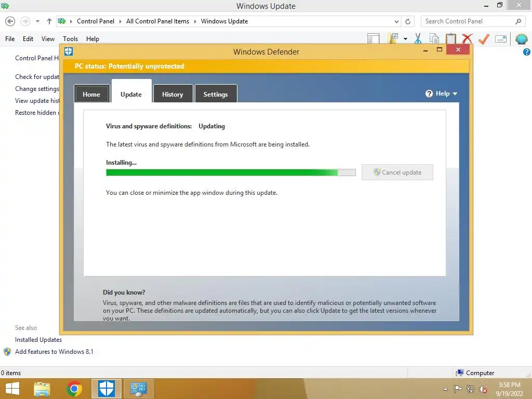532x399 pixels.
Task: Click the blue question mark help icon
Action: (527, 52)
